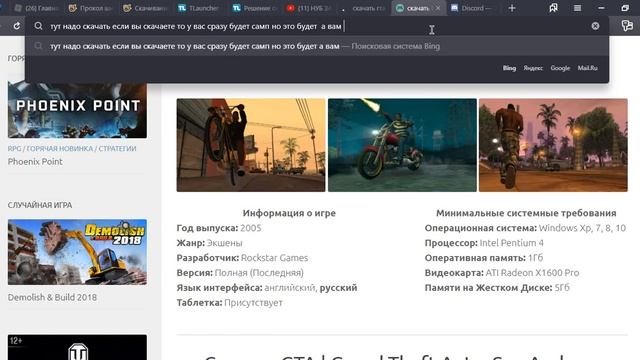Open a new browser tab with plus icon
Image resolution: width=640 pixels, height=360 pixels.
pos(512,8)
